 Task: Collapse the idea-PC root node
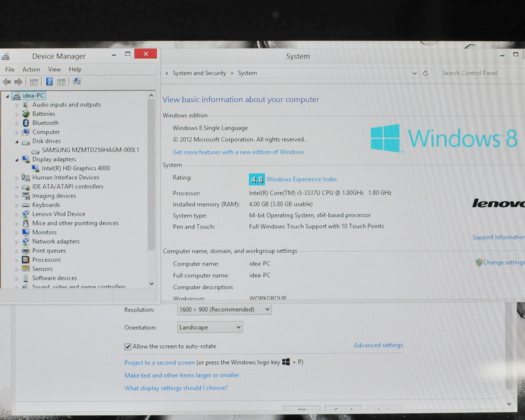(7, 96)
